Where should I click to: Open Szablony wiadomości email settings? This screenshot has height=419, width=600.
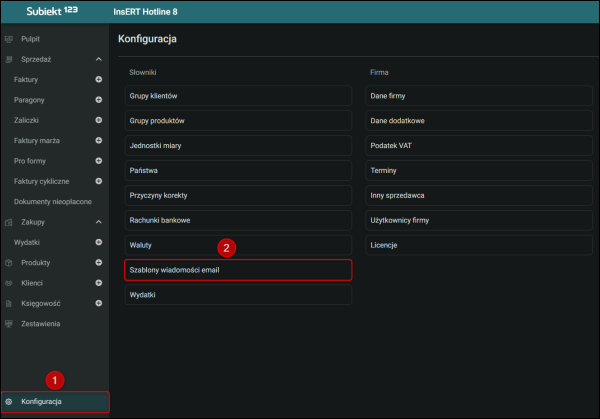pos(238,271)
